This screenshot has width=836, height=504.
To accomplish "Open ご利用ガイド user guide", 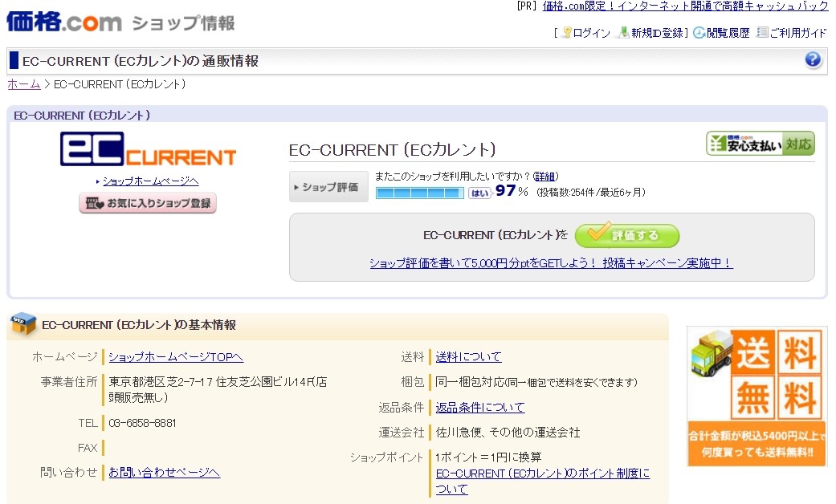I will (x=792, y=33).
